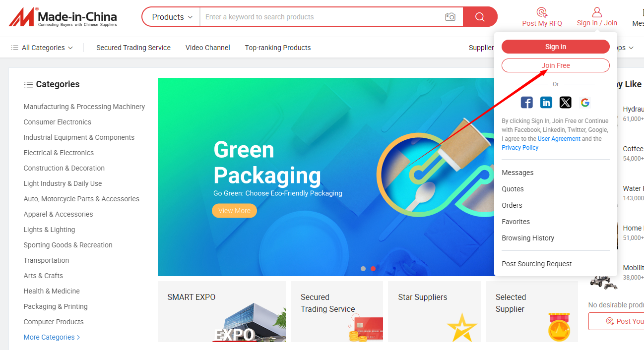This screenshot has width=644, height=350.
Task: Open the Sign in / Join user icon
Action: pyautogui.click(x=597, y=12)
